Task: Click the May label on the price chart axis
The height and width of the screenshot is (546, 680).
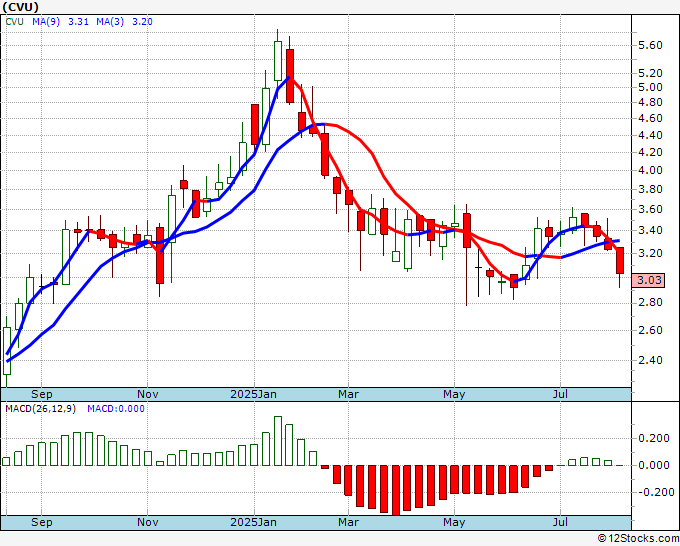Action: point(454,395)
